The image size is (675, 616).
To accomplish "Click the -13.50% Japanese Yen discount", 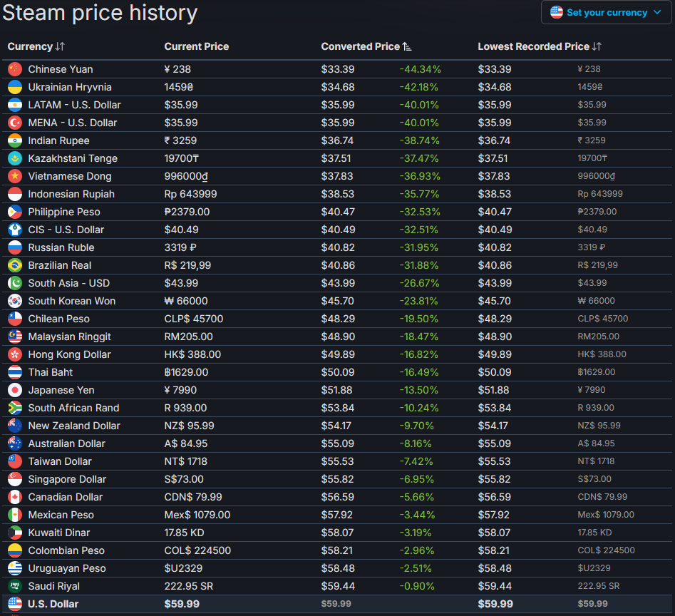I will point(419,390).
